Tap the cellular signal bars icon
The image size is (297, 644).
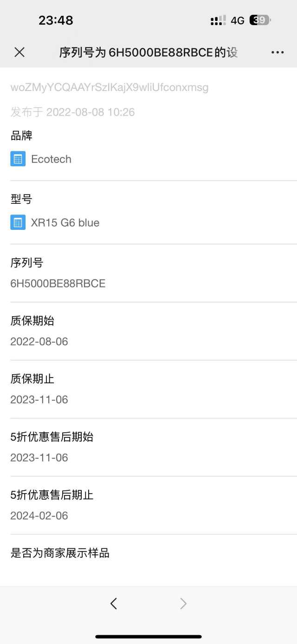(x=218, y=20)
